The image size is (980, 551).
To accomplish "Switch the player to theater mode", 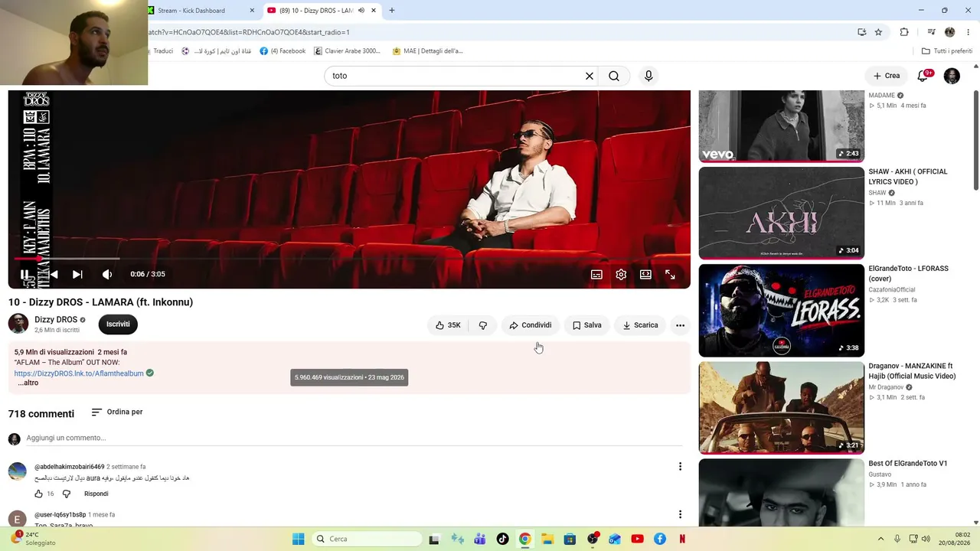I will (x=645, y=274).
